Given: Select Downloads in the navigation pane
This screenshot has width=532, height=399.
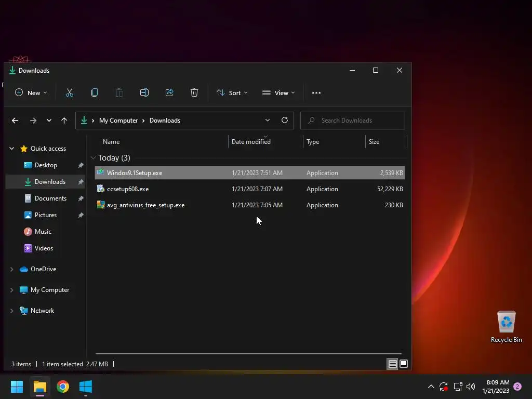Looking at the screenshot, I should [x=50, y=182].
